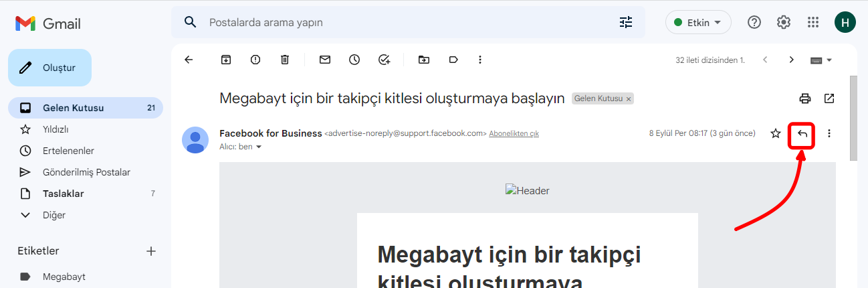Create a new label with the plus icon

coord(151,251)
